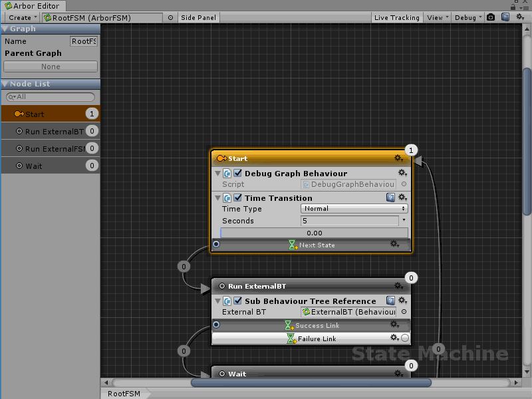Open the View menu
532x399 pixels.
[x=438, y=17]
